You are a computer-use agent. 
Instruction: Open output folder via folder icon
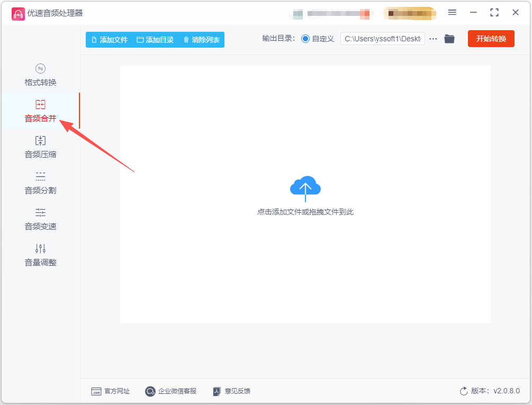[x=449, y=39]
